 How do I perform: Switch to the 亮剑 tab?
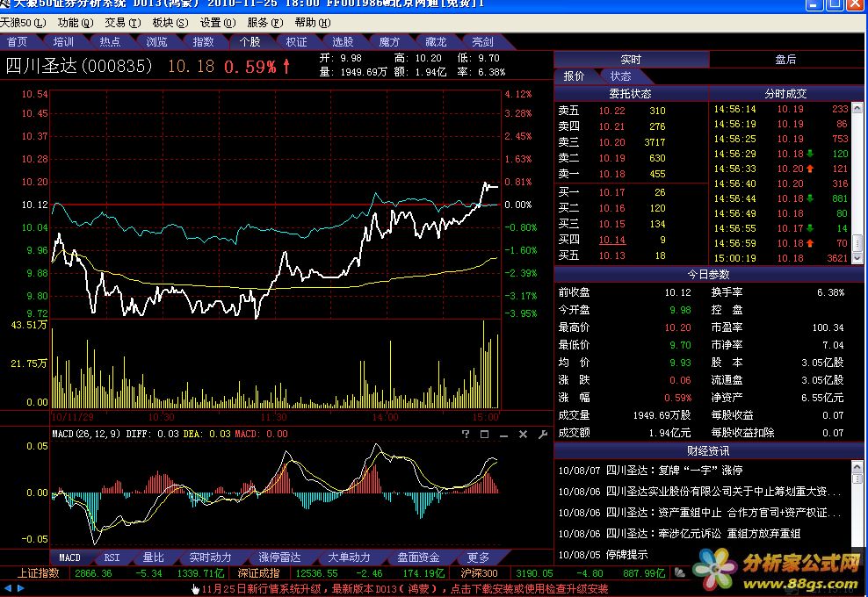click(x=482, y=42)
